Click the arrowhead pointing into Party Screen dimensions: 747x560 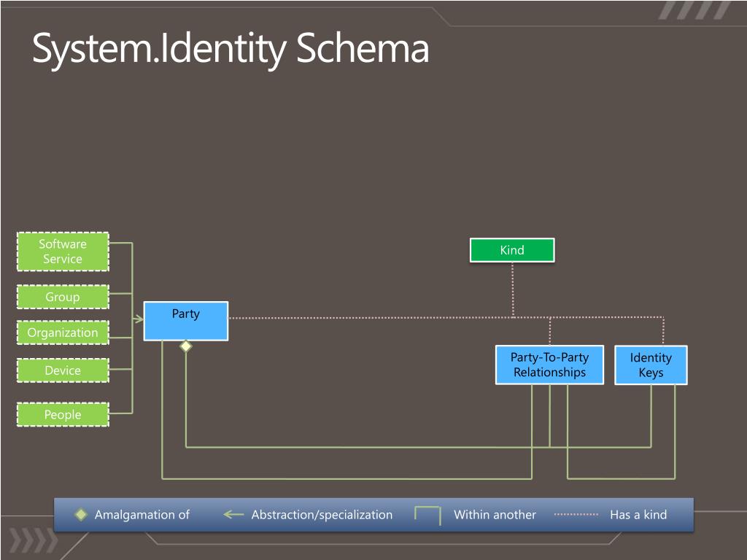[138, 319]
